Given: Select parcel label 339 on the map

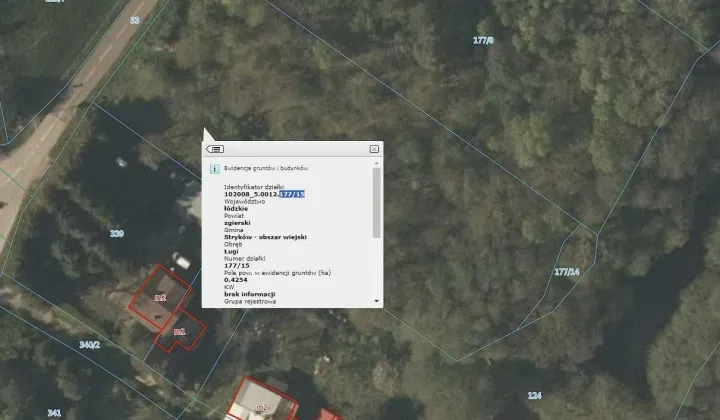Looking at the screenshot, I should tap(117, 234).
